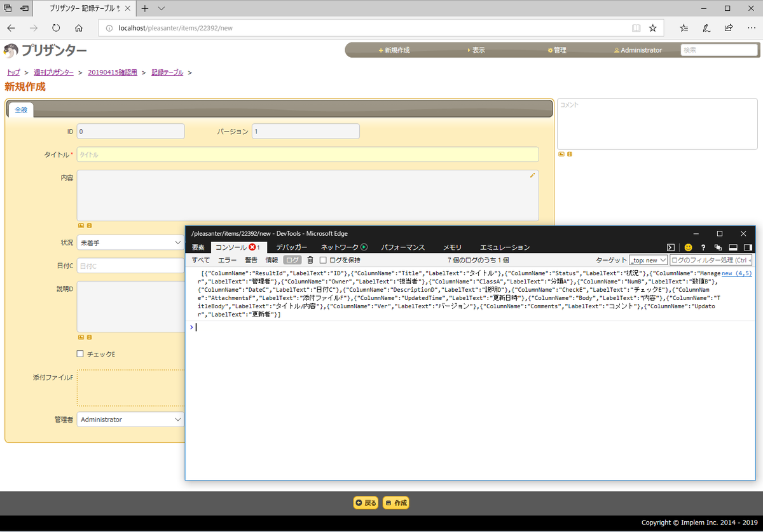Follow the 20190415確認用 breadcrumb link

113,72
